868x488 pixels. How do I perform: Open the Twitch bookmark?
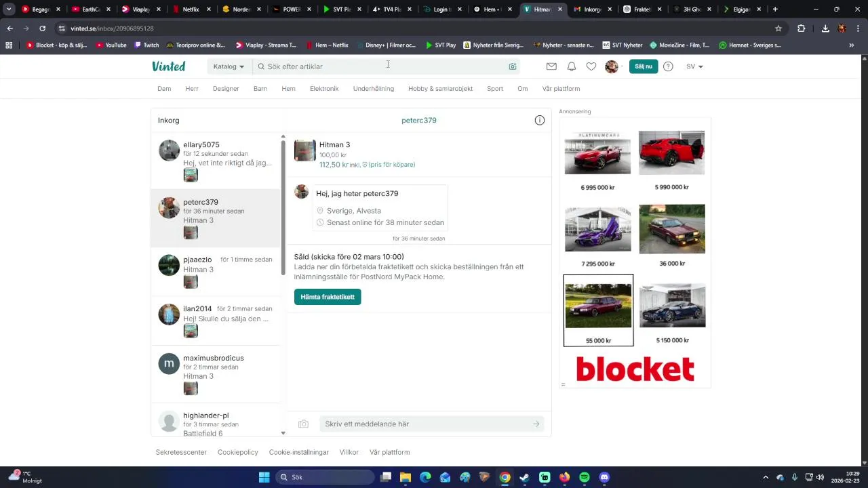pyautogui.click(x=146, y=45)
